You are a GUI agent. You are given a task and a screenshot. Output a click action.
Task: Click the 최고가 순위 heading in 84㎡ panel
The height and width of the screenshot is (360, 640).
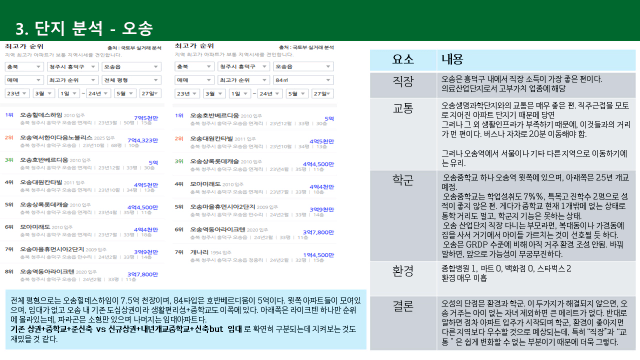point(194,46)
